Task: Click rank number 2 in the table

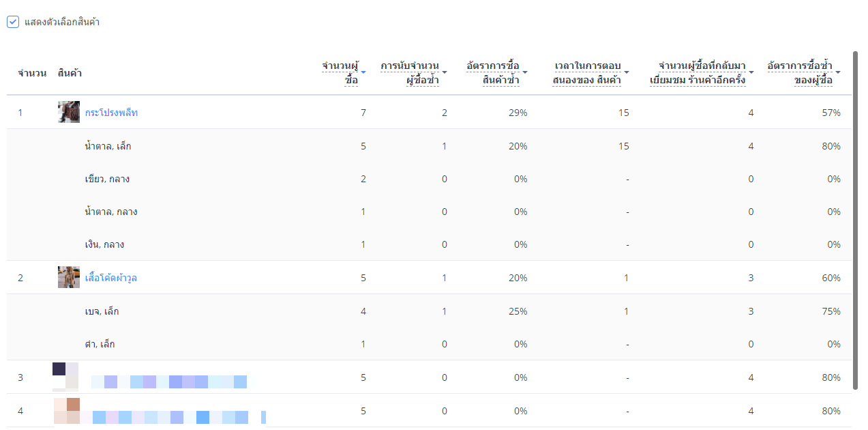Action: [x=20, y=278]
